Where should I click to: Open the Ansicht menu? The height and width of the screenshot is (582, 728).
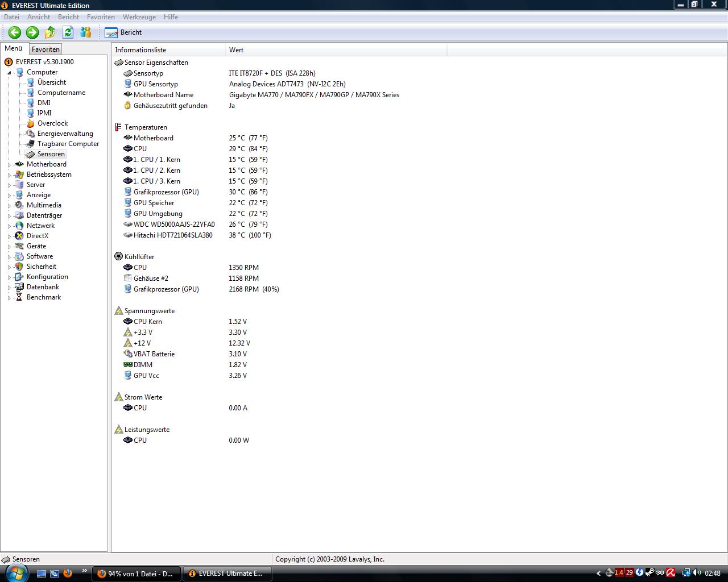tap(39, 17)
